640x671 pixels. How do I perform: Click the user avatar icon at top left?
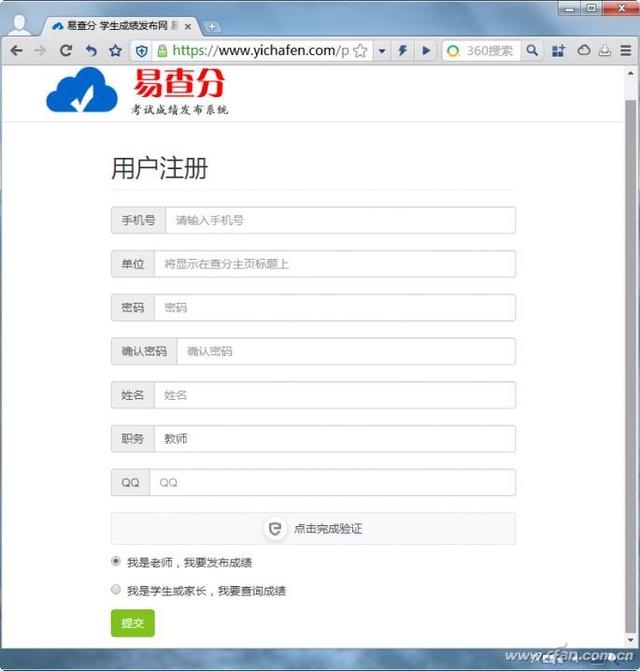click(x=20, y=25)
